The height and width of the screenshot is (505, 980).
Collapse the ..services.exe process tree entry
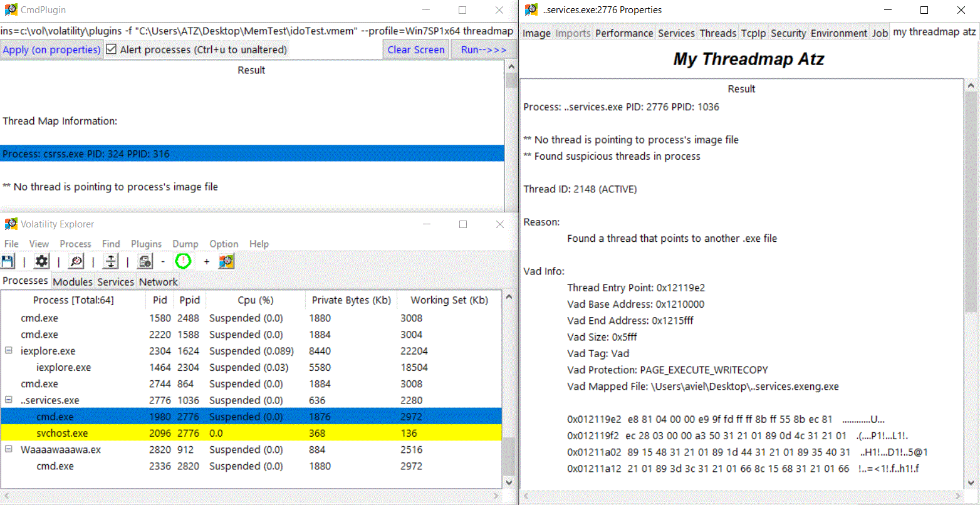point(8,400)
